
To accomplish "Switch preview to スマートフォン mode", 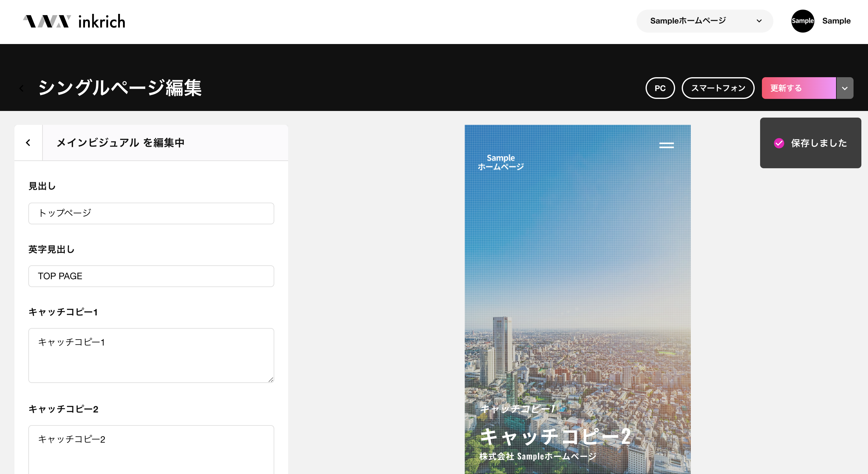I will tap(718, 88).
